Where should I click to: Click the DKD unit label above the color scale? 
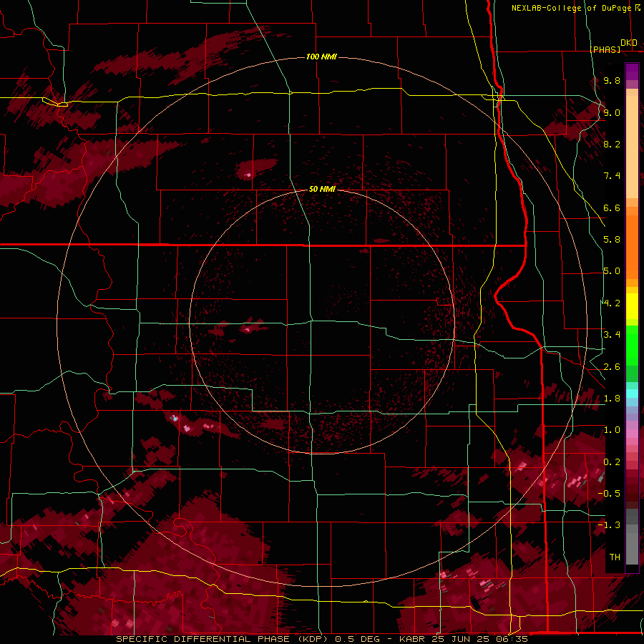(629, 43)
